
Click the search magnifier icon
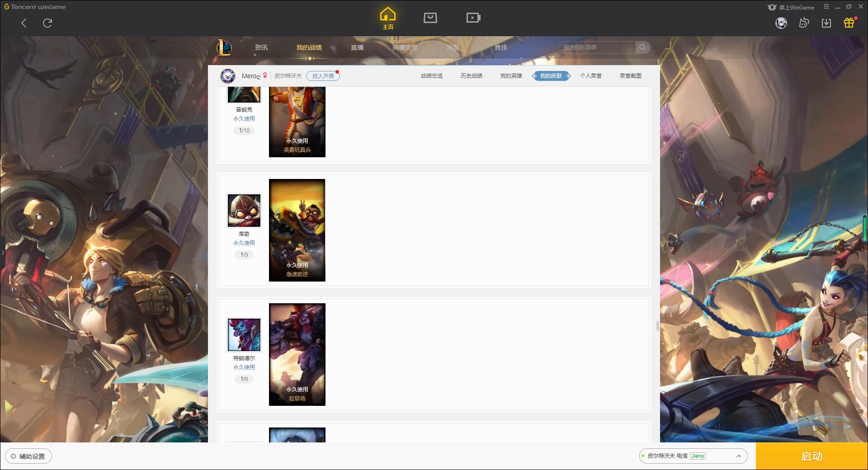click(642, 47)
